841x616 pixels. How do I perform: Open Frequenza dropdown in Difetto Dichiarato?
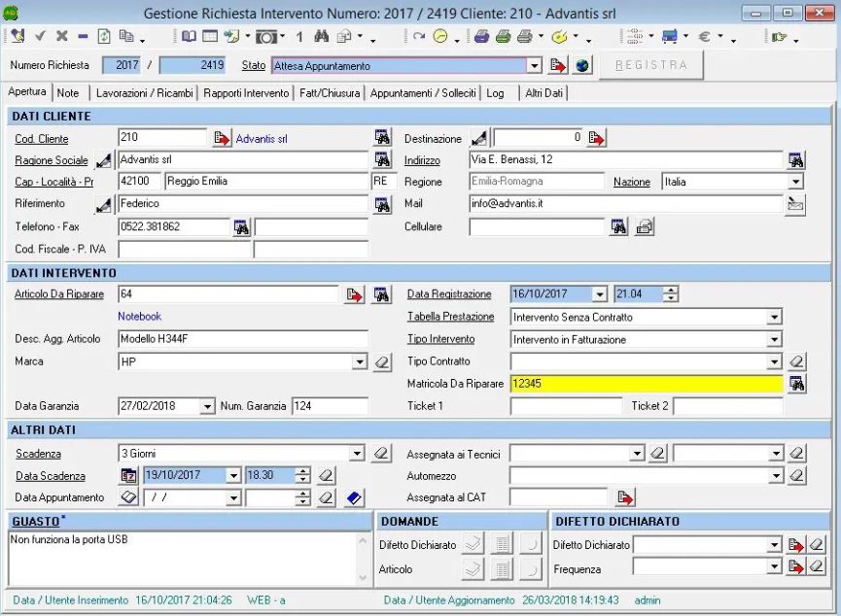pos(773,566)
